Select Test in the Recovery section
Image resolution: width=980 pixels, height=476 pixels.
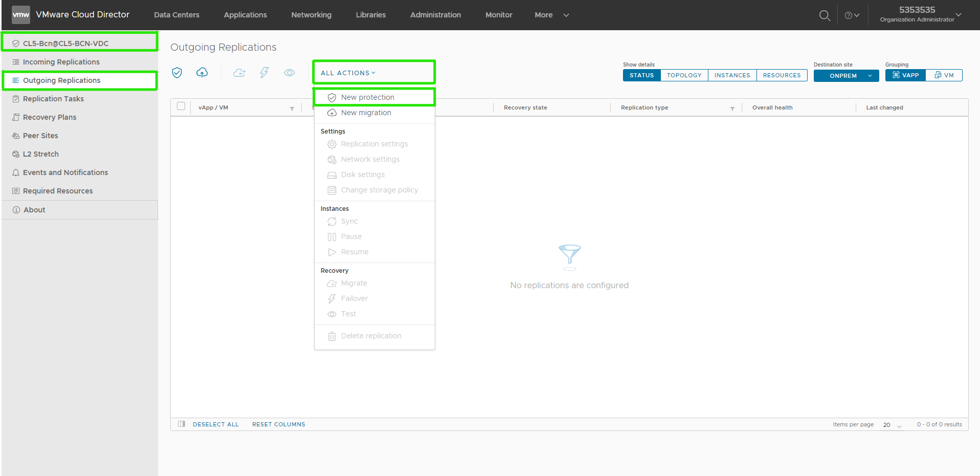[374, 314]
